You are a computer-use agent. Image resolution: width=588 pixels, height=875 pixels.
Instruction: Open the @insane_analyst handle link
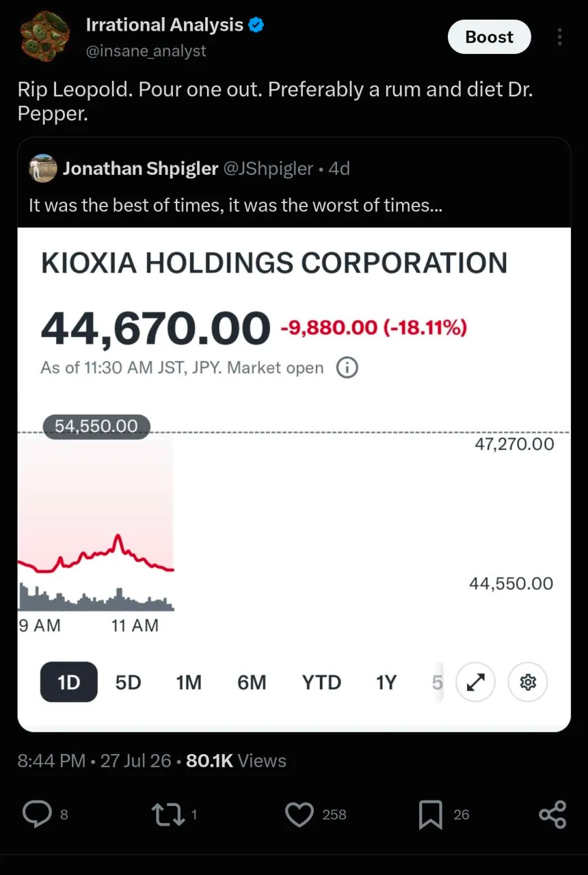tap(146, 51)
